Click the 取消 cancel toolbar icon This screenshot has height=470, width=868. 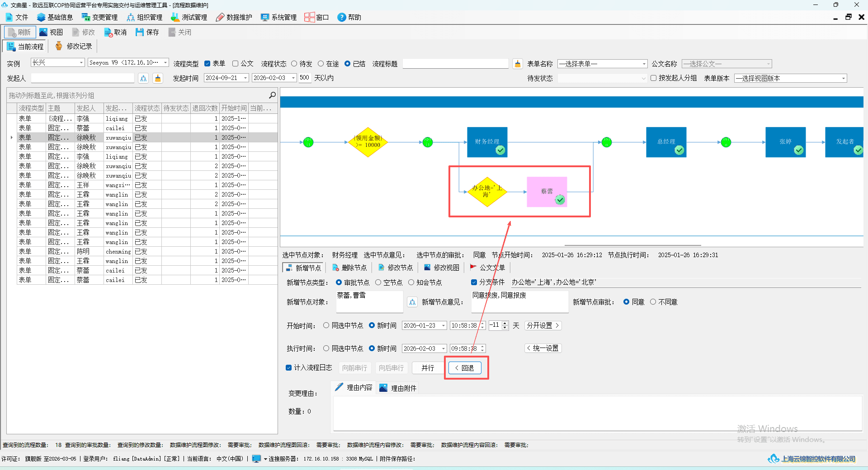pyautogui.click(x=108, y=33)
